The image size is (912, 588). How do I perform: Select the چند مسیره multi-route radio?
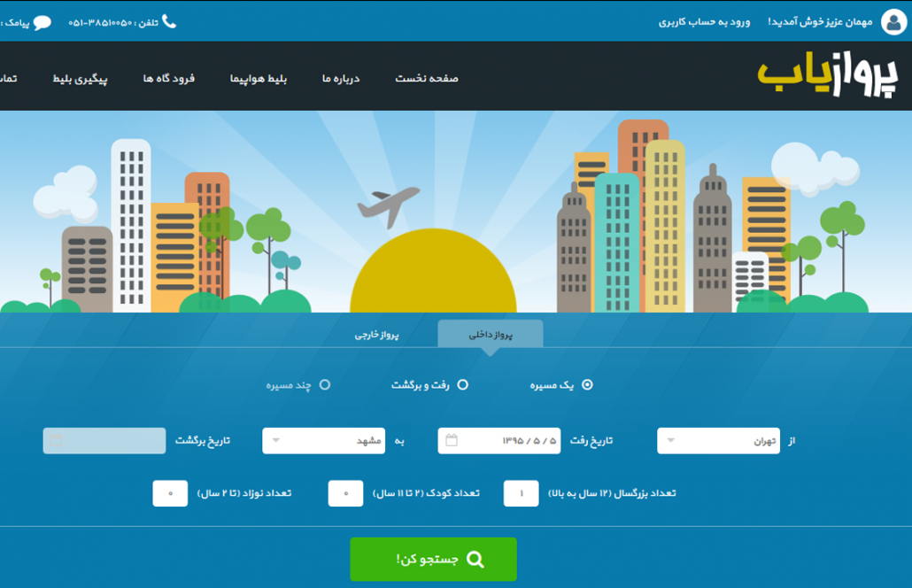pos(325,385)
